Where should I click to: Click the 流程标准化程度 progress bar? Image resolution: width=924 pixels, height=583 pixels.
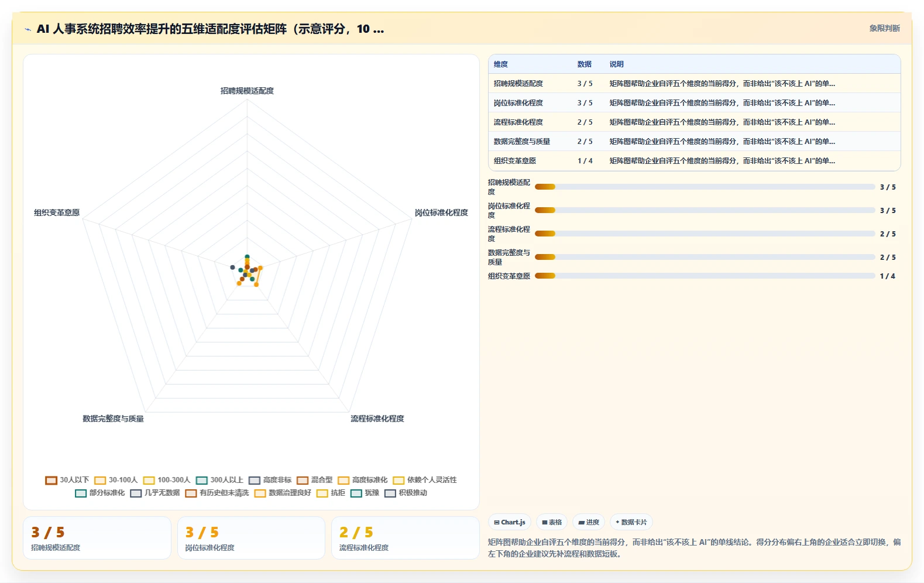tap(705, 234)
